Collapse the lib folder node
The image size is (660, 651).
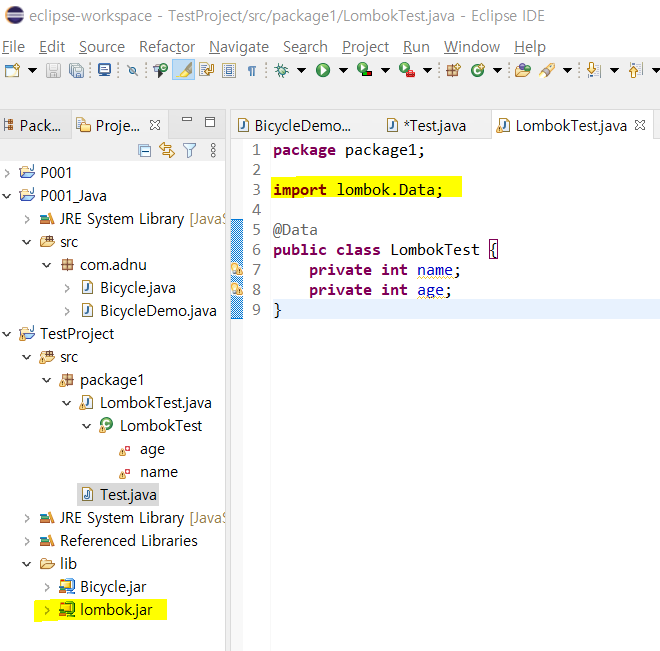click(x=27, y=563)
